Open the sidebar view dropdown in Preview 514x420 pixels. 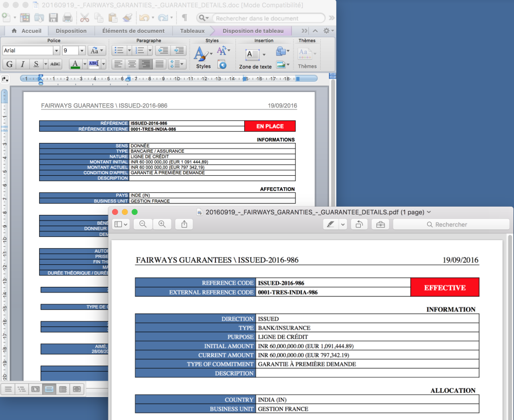pos(121,224)
